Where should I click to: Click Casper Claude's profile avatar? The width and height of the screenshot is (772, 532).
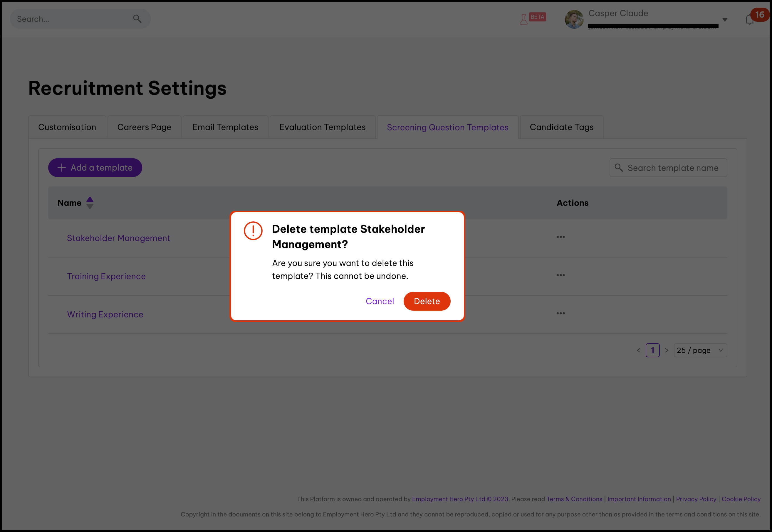[574, 19]
